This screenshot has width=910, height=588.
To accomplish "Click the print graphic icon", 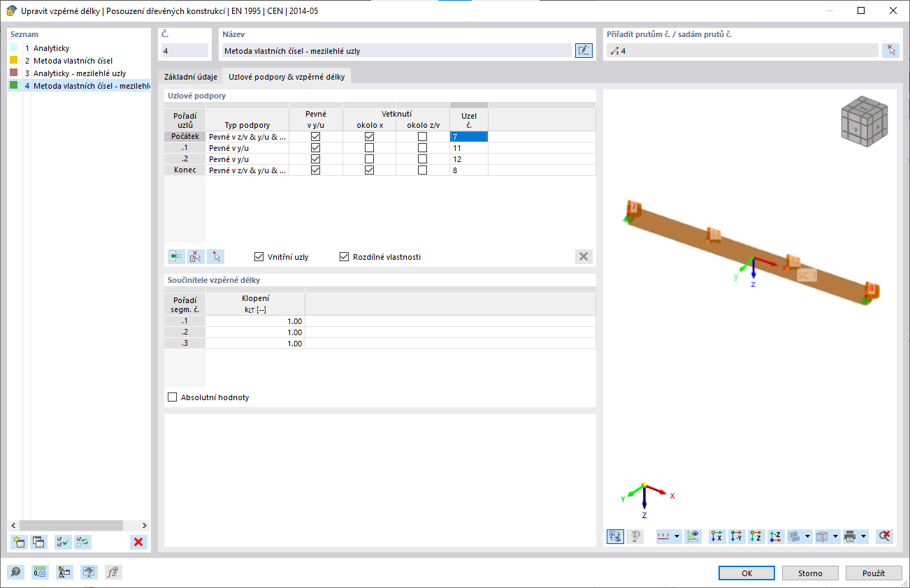I will [850, 536].
